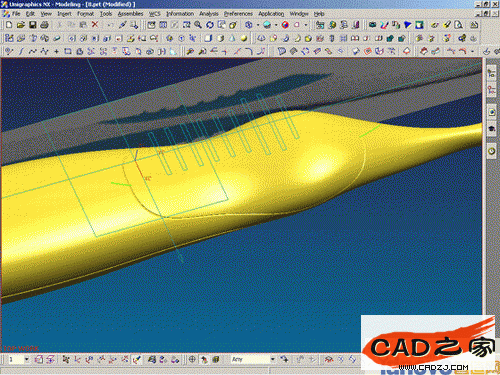This screenshot has width=500, height=375.
Task: Click the red X delete icon
Action: click(x=95, y=25)
